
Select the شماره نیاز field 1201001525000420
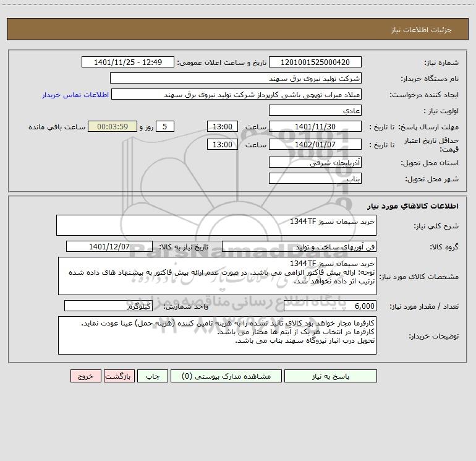tap(315, 62)
